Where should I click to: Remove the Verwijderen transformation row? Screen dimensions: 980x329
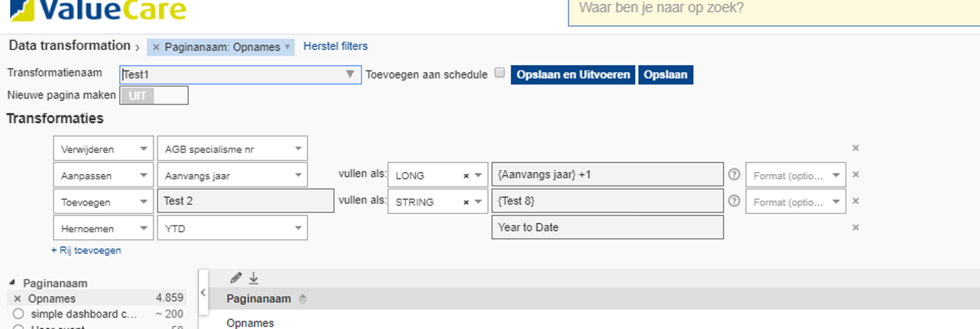(855, 148)
